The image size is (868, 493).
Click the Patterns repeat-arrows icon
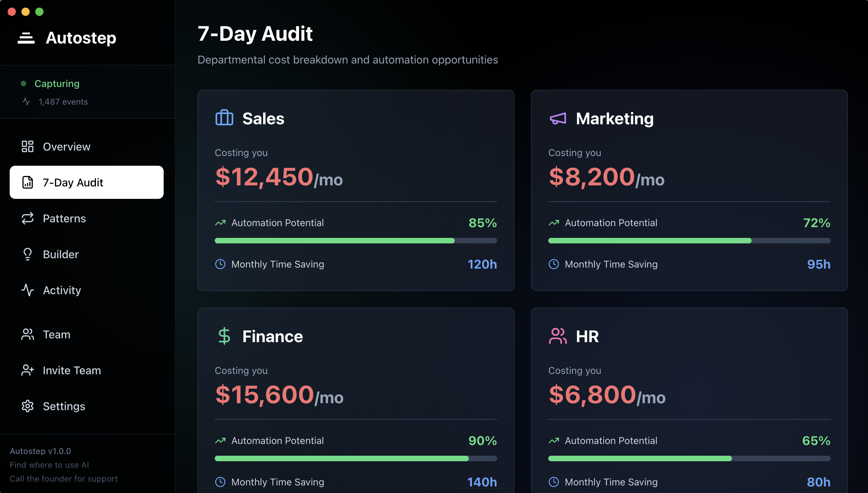(x=28, y=219)
